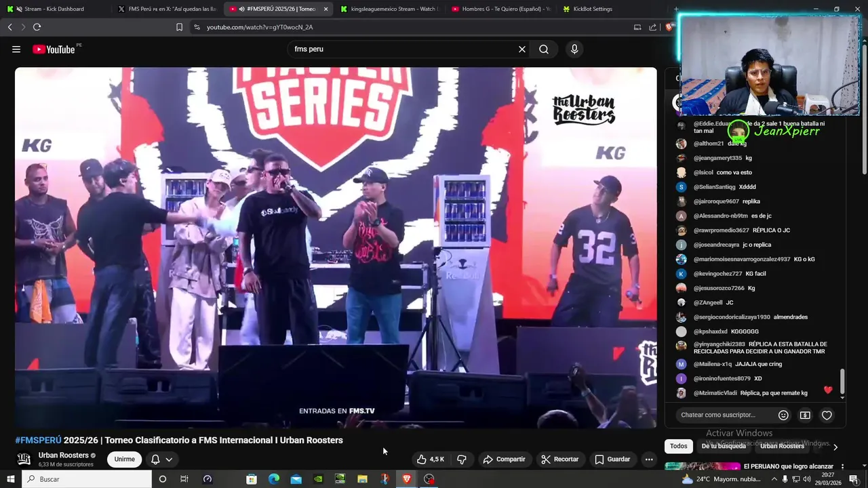
Task: Start voice search with the microphone
Action: coord(574,49)
